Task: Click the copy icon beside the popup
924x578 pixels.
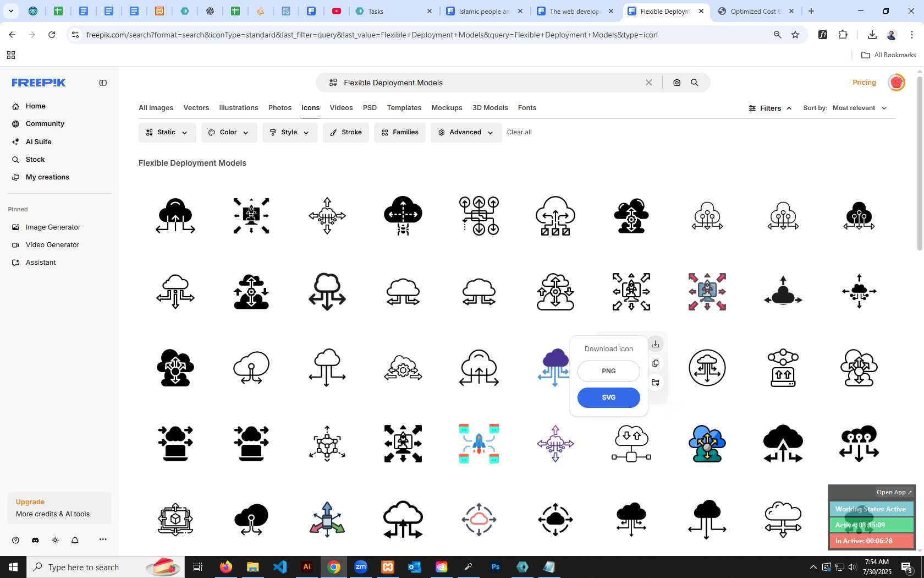Action: pos(655,363)
